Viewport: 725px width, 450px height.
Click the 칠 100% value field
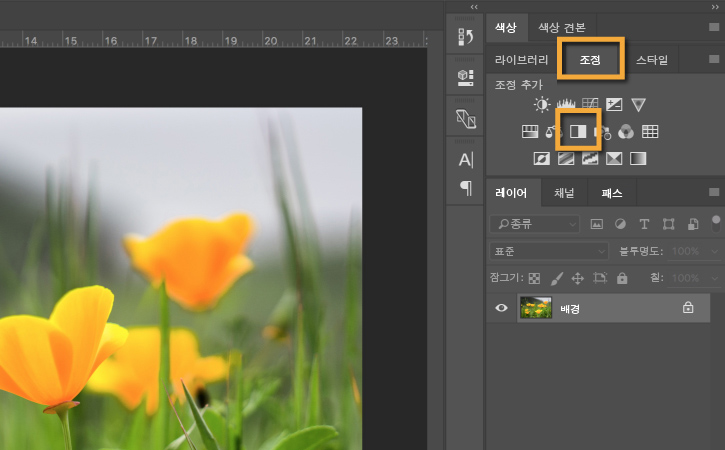(x=686, y=278)
